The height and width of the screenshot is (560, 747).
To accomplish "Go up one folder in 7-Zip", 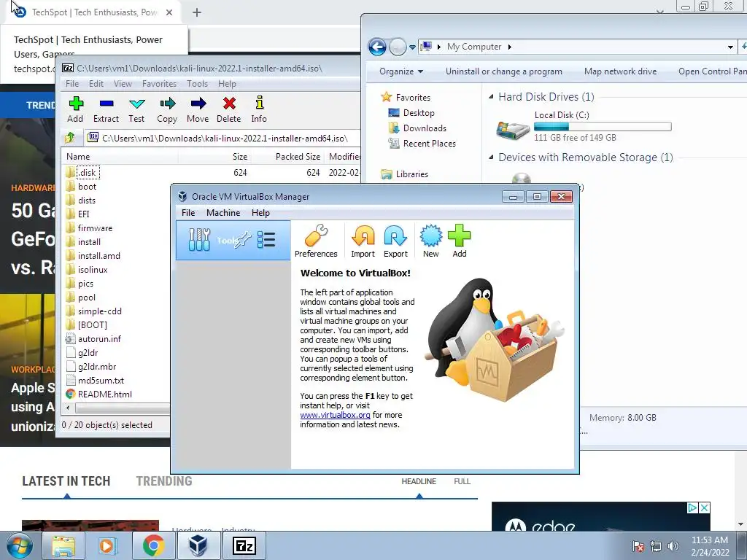I will pyautogui.click(x=70, y=138).
